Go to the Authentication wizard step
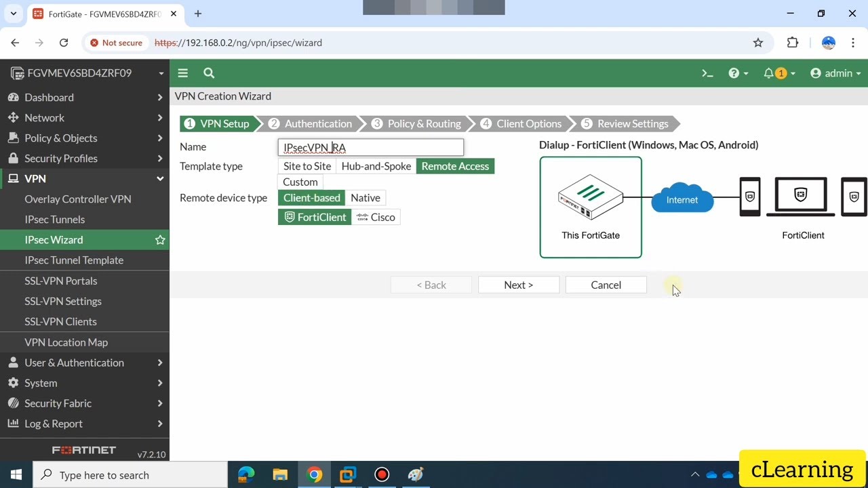This screenshot has height=488, width=868. coord(310,124)
